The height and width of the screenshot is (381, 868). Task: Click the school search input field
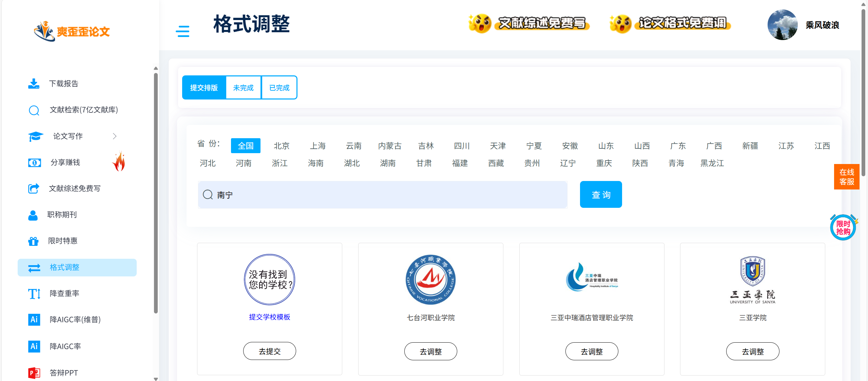click(x=383, y=195)
